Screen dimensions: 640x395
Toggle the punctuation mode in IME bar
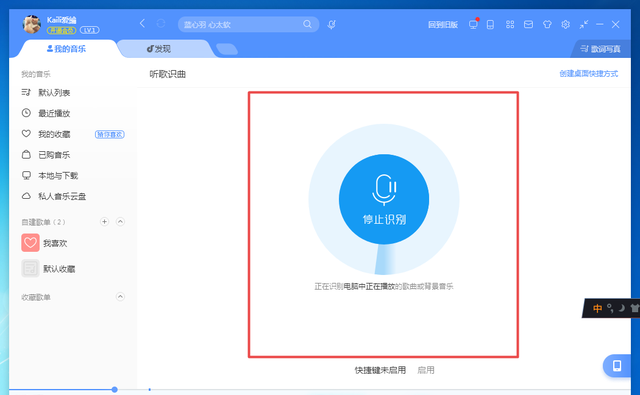coord(610,308)
